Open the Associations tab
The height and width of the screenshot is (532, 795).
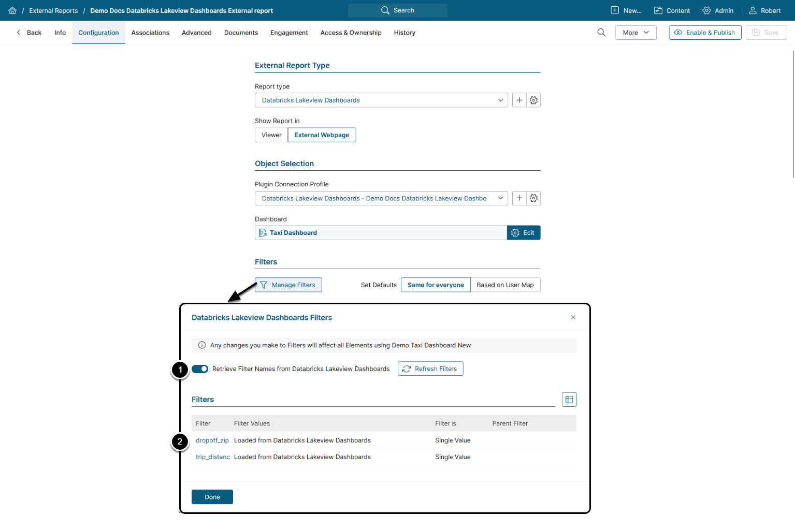[x=150, y=33]
